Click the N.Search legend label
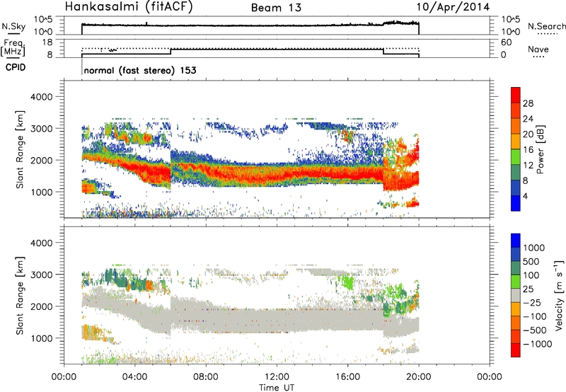The height and width of the screenshot is (392, 566). pos(547,26)
